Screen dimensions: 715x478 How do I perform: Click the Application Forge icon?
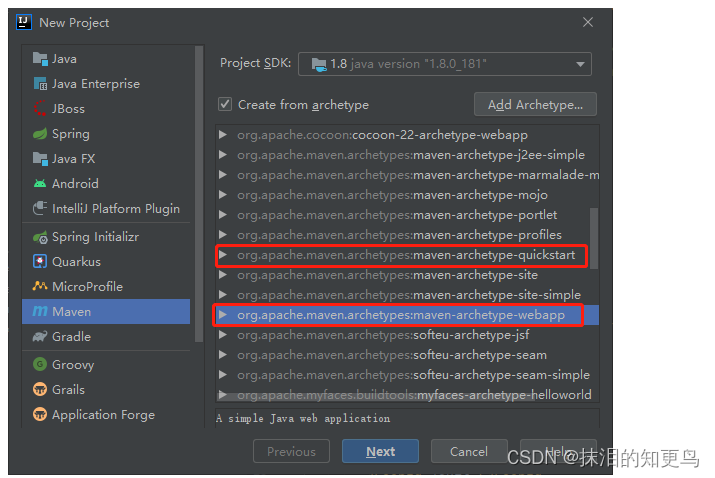(40, 414)
